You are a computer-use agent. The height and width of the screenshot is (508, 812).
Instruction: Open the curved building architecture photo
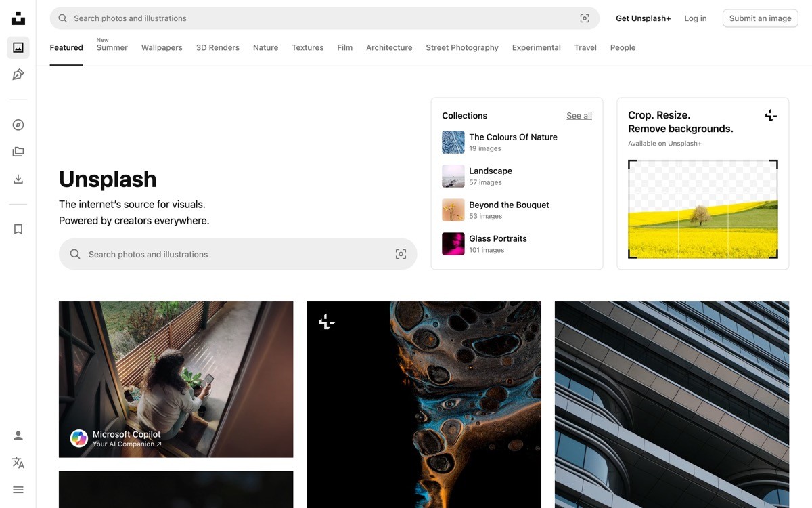point(672,404)
